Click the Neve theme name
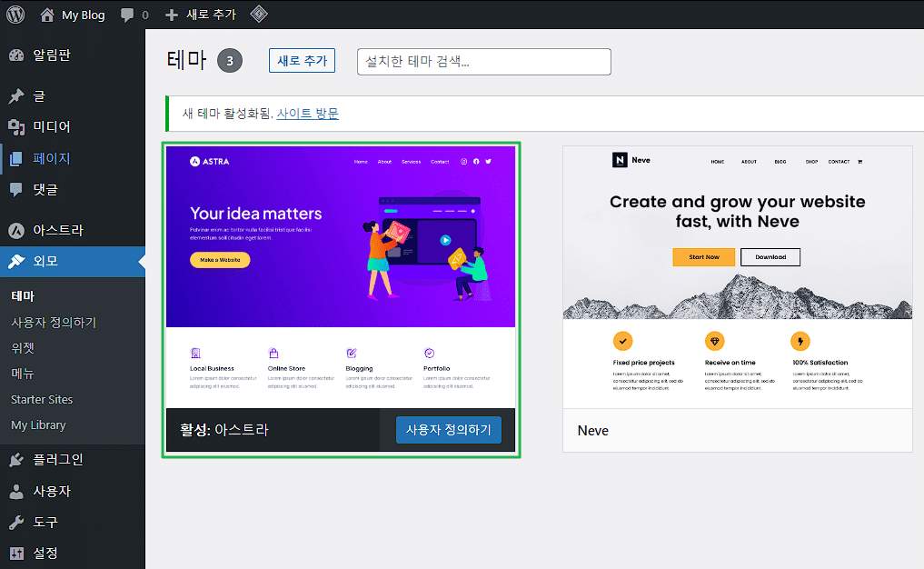Screen dimensions: 924x569 coord(592,431)
